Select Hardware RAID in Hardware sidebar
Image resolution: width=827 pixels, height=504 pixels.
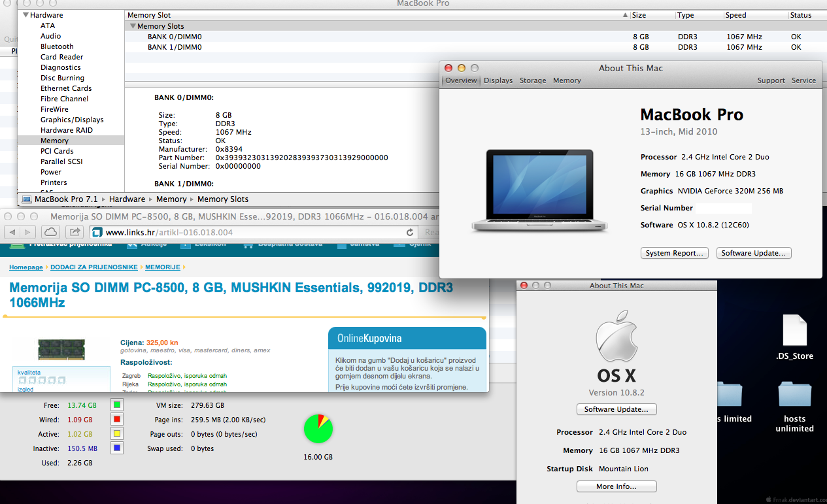coord(67,130)
